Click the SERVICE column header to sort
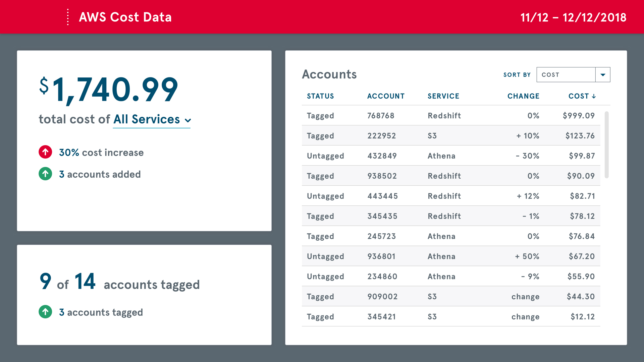644x362 pixels. (443, 96)
